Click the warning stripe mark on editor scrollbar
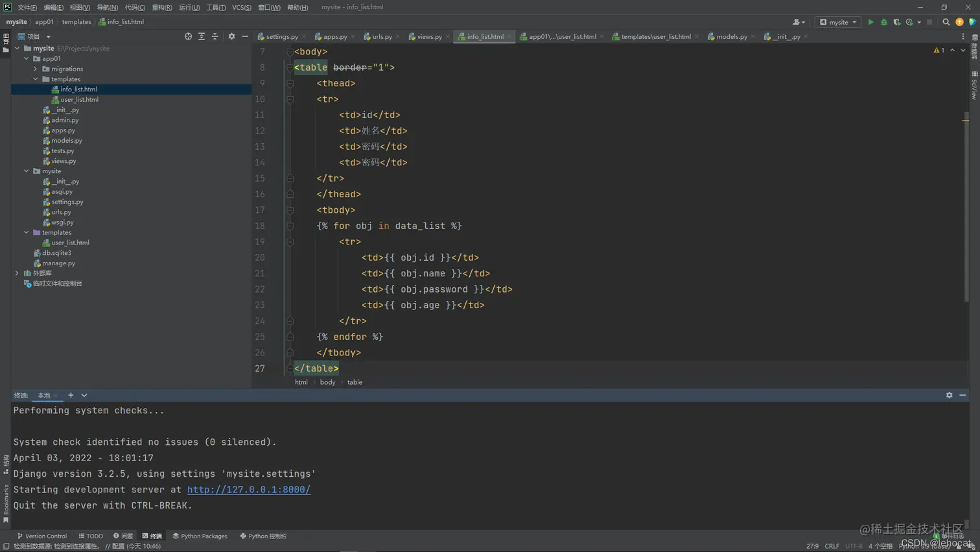This screenshot has width=980, height=552. 965,120
